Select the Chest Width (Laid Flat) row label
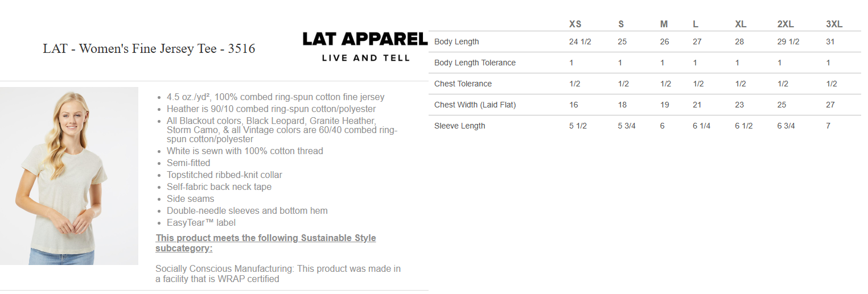868x294 pixels. [x=475, y=105]
